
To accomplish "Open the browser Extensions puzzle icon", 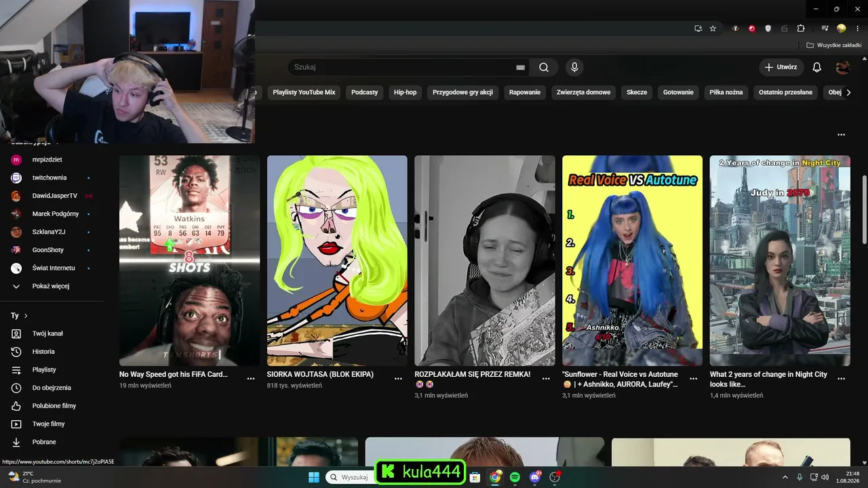I will pyautogui.click(x=801, y=28).
